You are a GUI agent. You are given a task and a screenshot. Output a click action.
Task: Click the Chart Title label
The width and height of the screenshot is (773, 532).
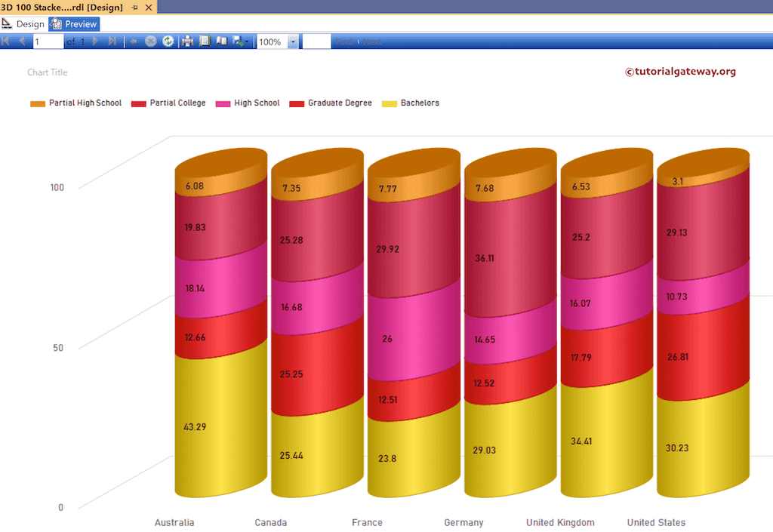coord(48,72)
